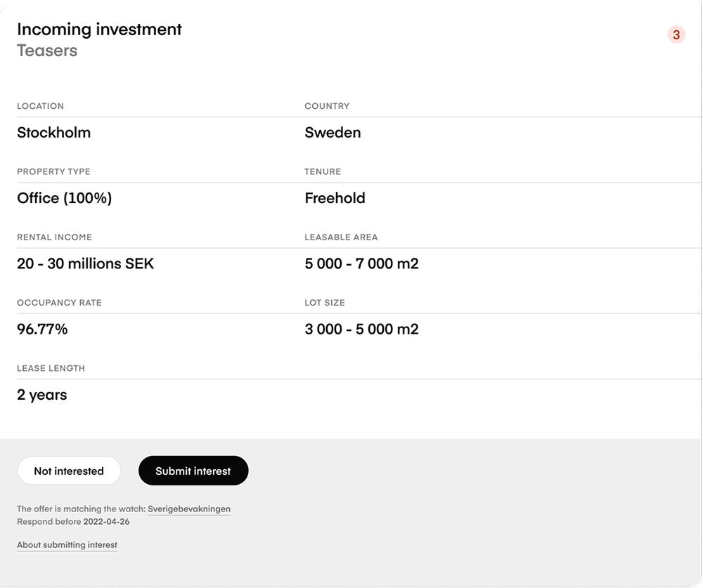Click the 96.77% occupancy rate value
This screenshot has width=703, height=588.
point(43,329)
